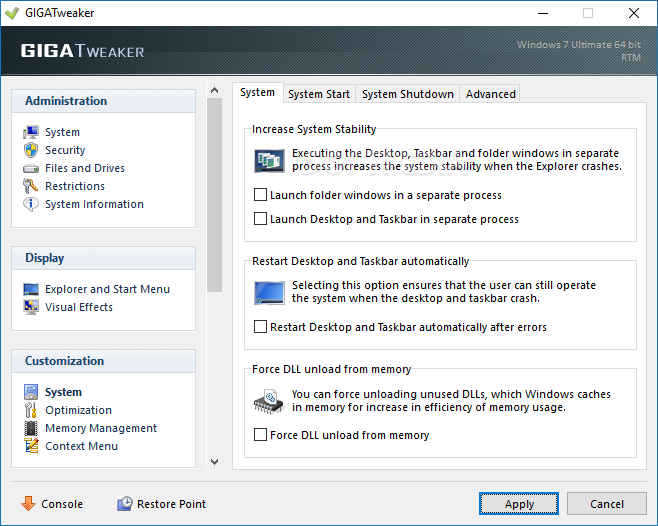Click the Administration section header

coord(103,101)
